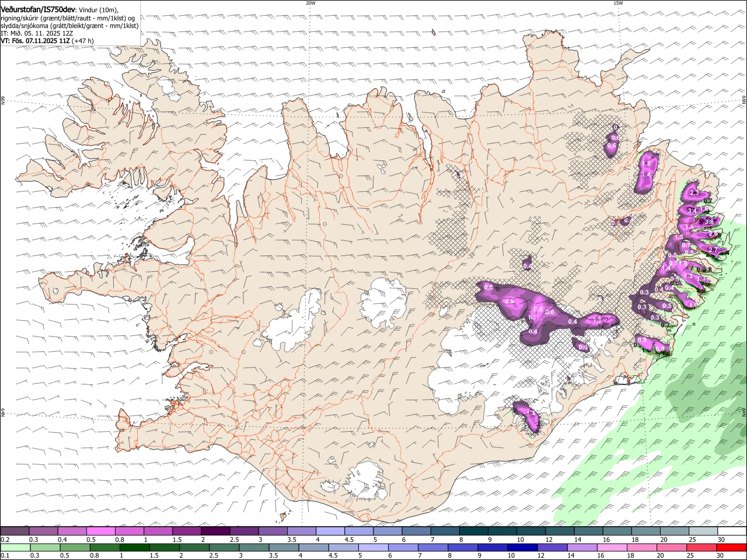Click the 15W longitude label
This screenshot has height=560, width=747.
(x=618, y=3)
